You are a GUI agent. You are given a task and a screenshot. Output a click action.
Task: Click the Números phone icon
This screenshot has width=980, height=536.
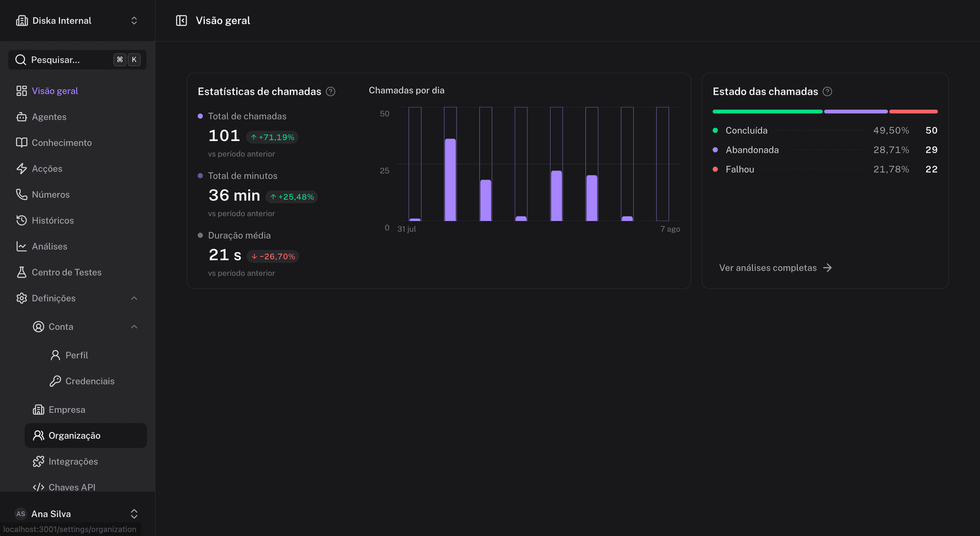click(22, 194)
